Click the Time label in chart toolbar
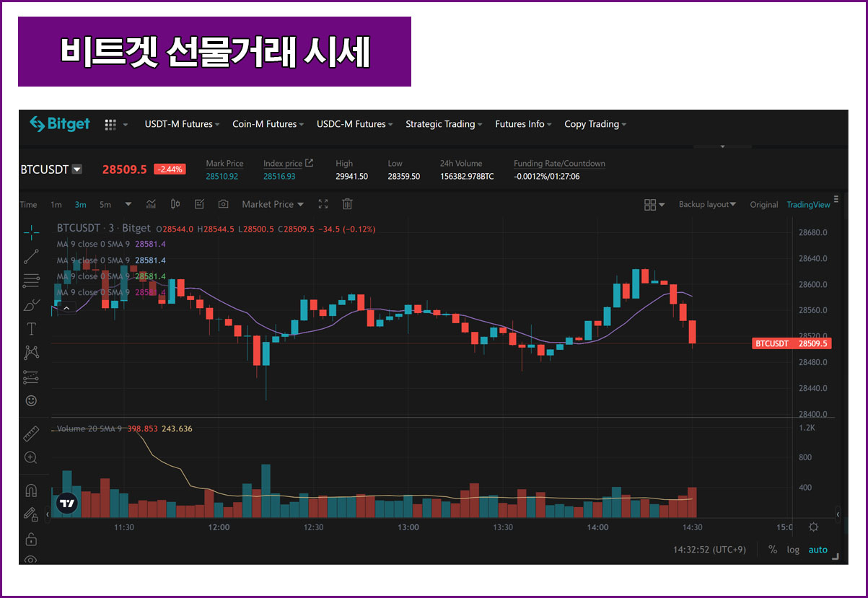Screen dimensions: 868x598 click(x=29, y=205)
